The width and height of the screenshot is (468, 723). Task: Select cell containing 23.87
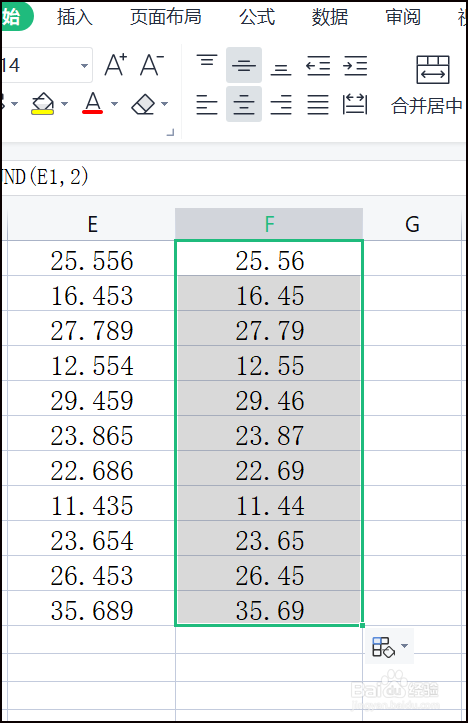click(269, 435)
